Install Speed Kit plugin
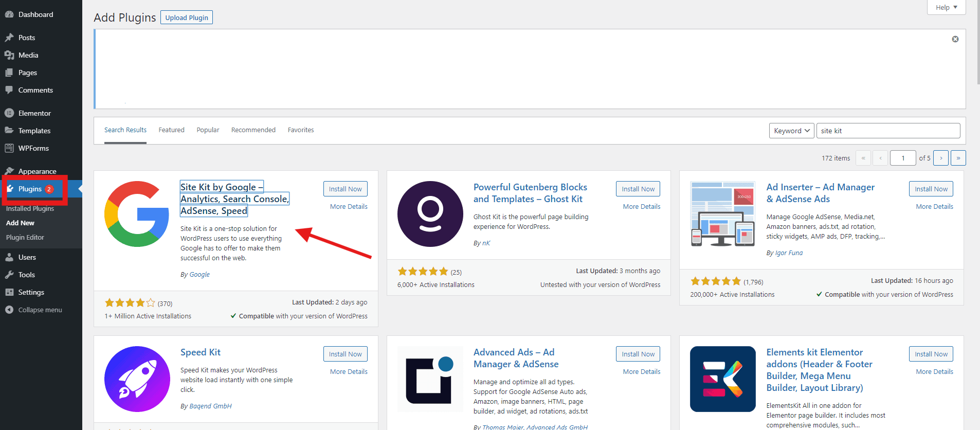Screen dimensions: 980x430 [x=346, y=354]
